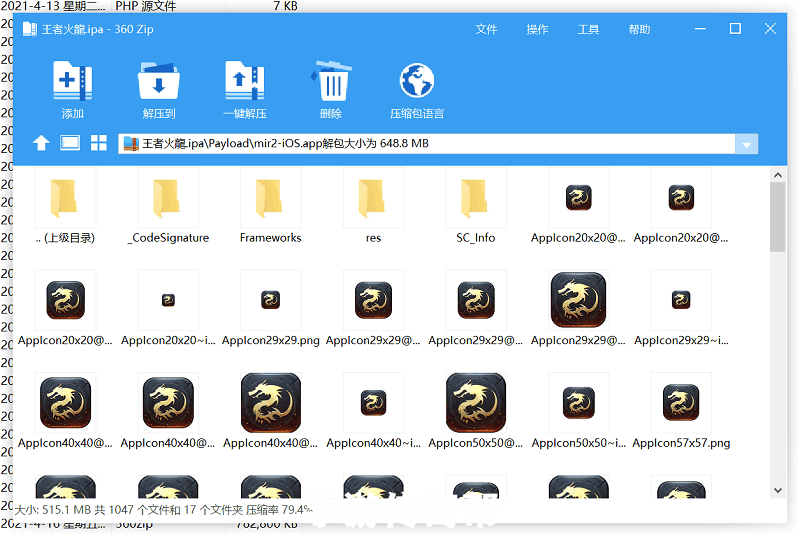Click the archive path address field
Screen dimensions: 800x536
[x=427, y=144]
